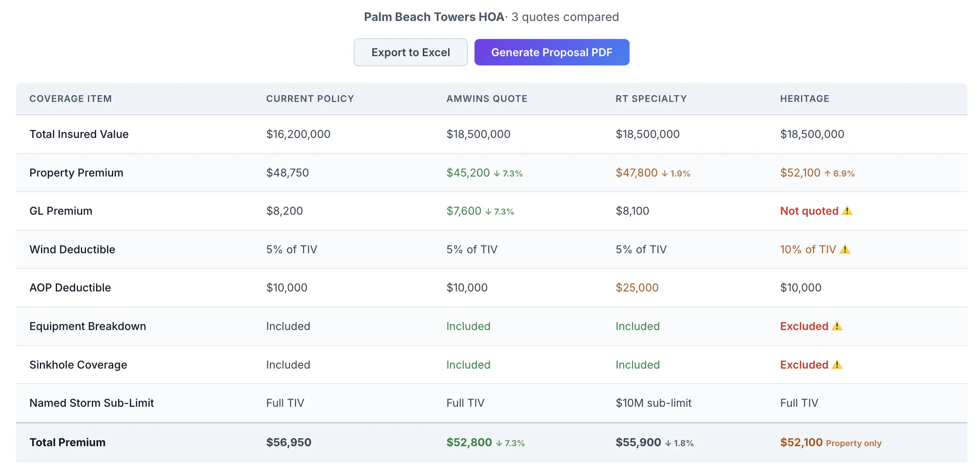Click Palm Beach Towers HOA title
The width and height of the screenshot is (980, 473).
434,17
